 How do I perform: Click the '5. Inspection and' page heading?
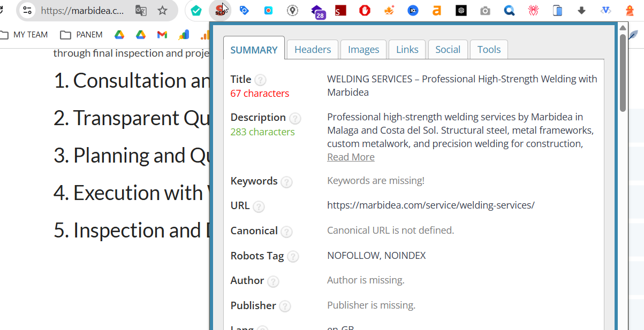click(x=131, y=231)
